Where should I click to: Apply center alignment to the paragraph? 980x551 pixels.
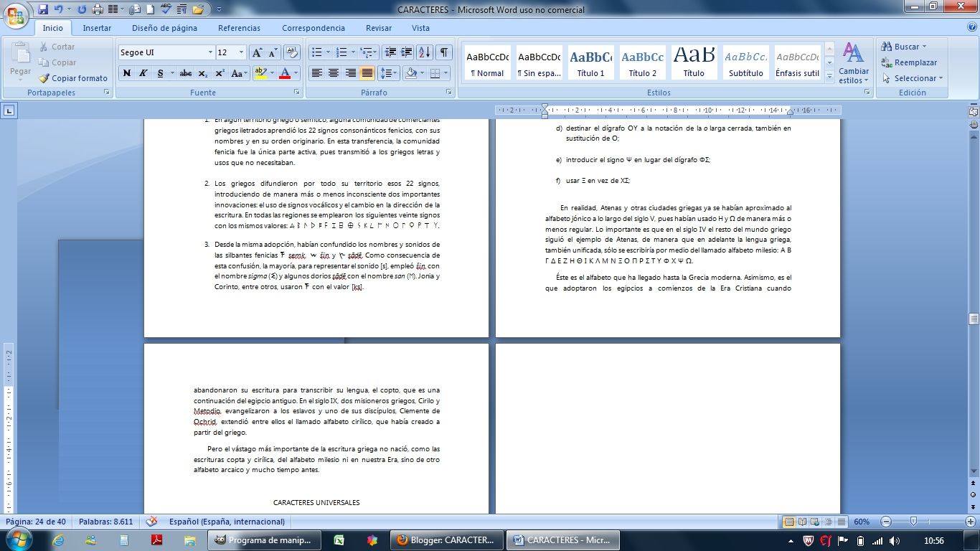tap(334, 73)
